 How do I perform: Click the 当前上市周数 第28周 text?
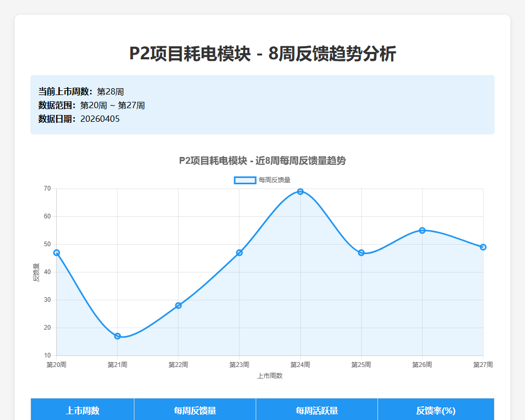[x=81, y=91]
